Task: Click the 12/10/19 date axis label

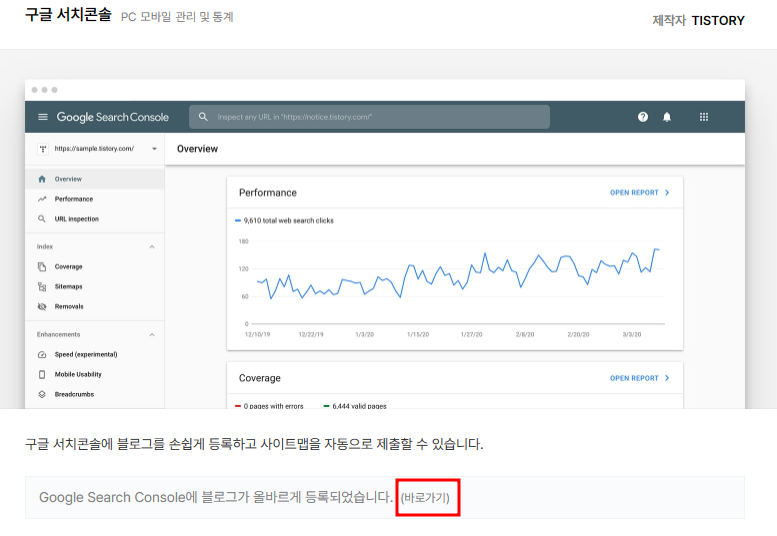Action: pos(257,334)
